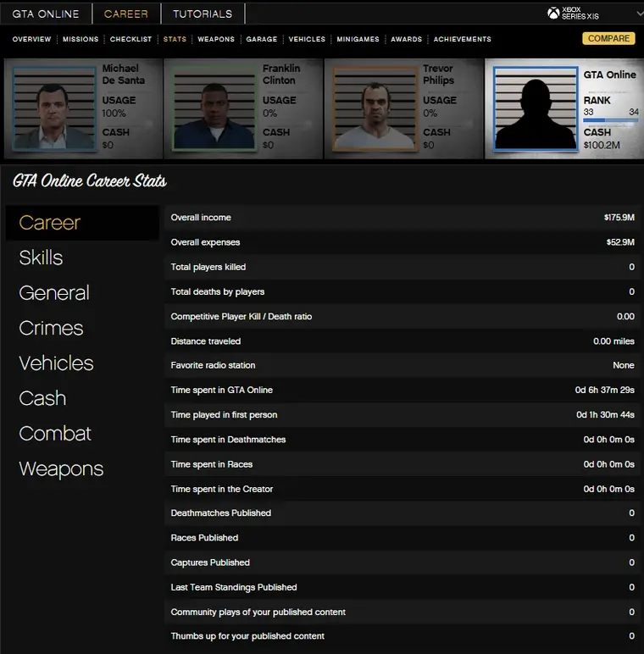Go to the Overview section

(x=31, y=39)
